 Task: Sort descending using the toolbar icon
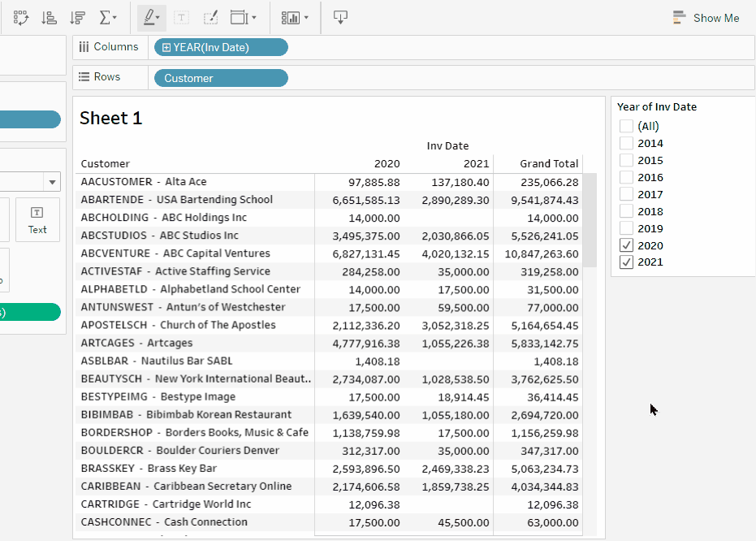click(77, 17)
